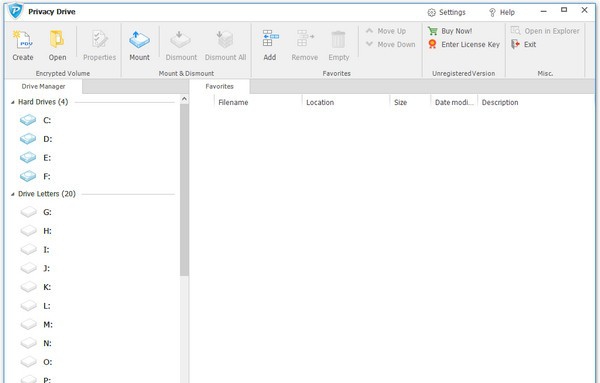
Task: Select drive letter L:
Action: tap(36, 306)
